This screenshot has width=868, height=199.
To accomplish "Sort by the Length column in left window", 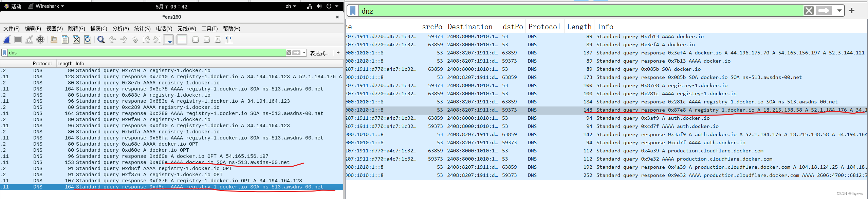I will [x=65, y=64].
